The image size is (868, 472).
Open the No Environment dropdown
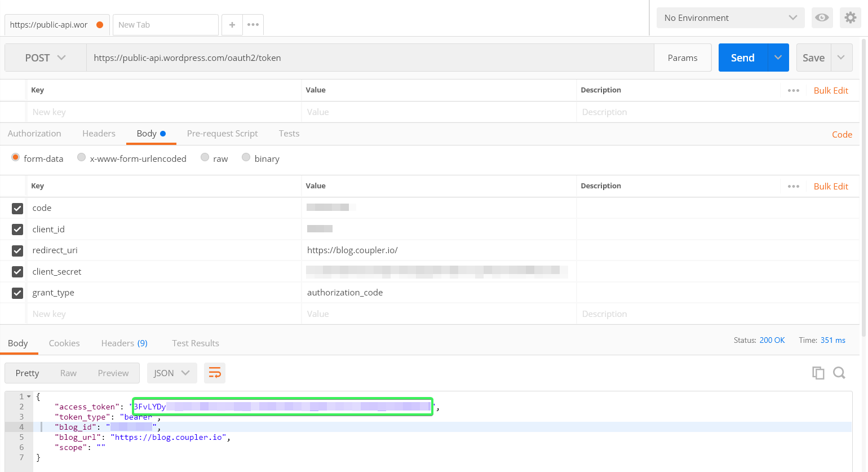[x=730, y=17]
